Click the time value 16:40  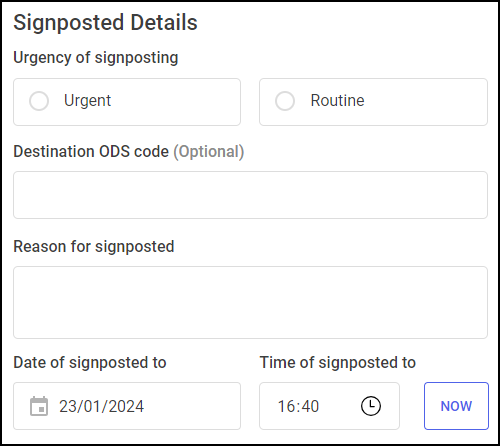(298, 406)
